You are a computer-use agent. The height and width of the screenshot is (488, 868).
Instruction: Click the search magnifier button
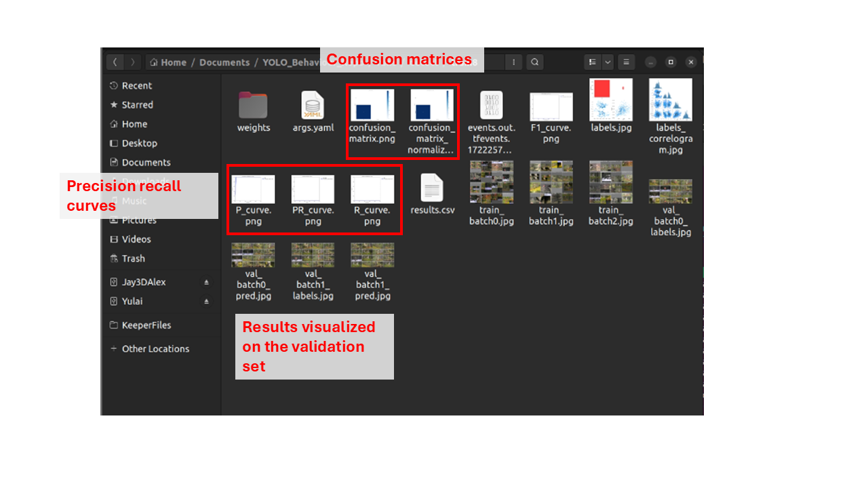coord(535,62)
